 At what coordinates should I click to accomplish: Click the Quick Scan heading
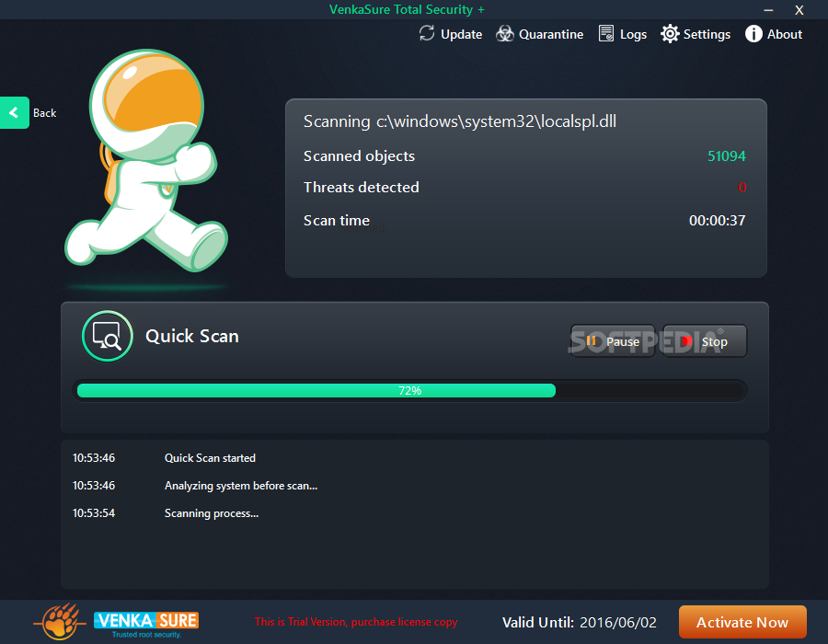pos(192,336)
